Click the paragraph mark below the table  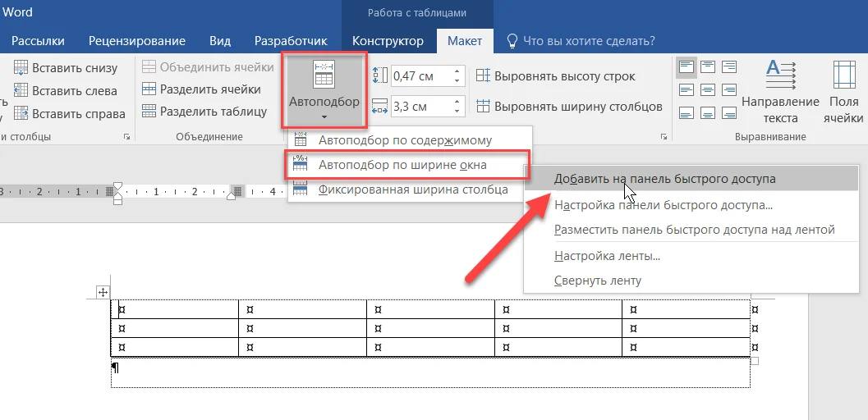pos(116,367)
